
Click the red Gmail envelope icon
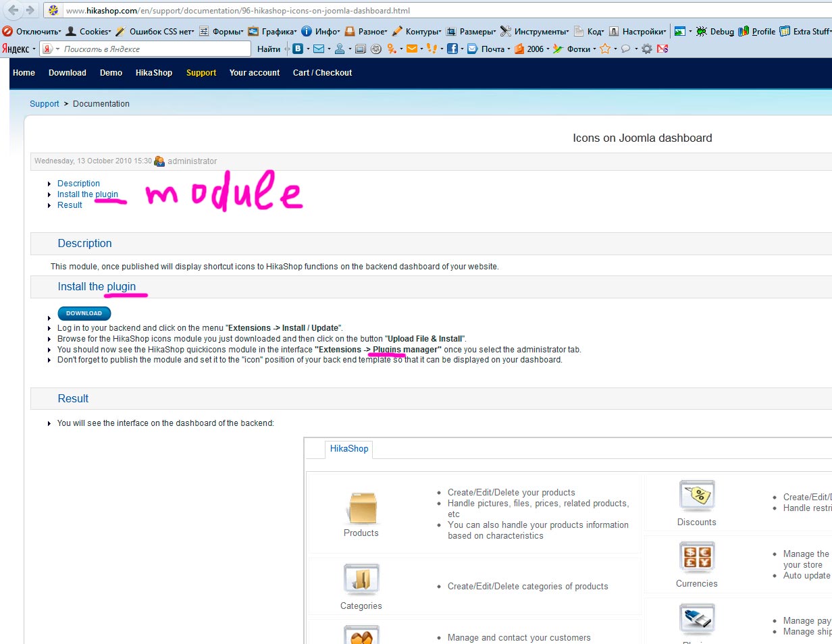pyautogui.click(x=662, y=49)
